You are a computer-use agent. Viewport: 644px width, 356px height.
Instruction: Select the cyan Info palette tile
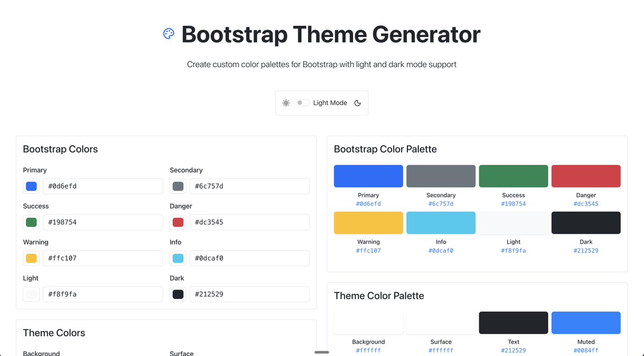(441, 223)
